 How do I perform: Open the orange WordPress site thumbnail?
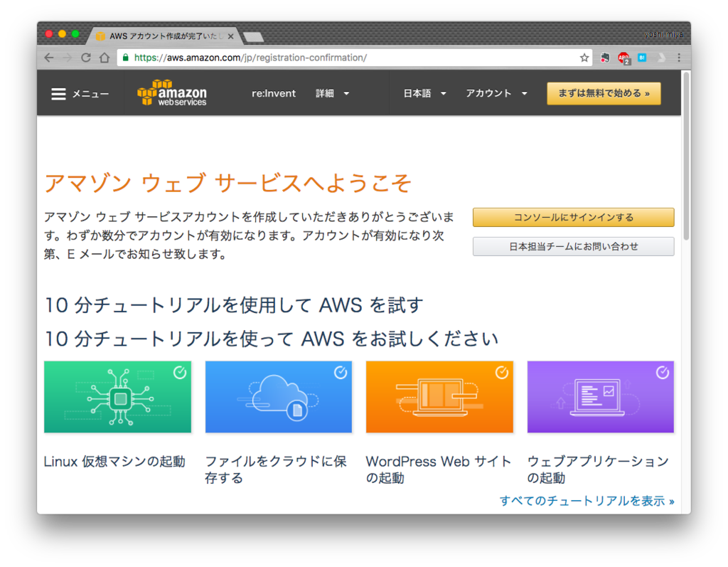(439, 397)
